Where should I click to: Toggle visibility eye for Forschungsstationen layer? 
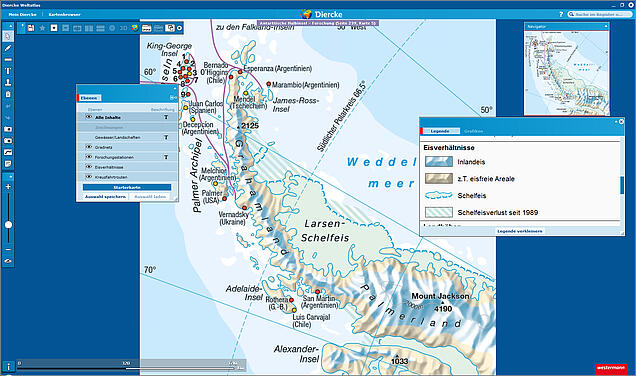coord(89,157)
